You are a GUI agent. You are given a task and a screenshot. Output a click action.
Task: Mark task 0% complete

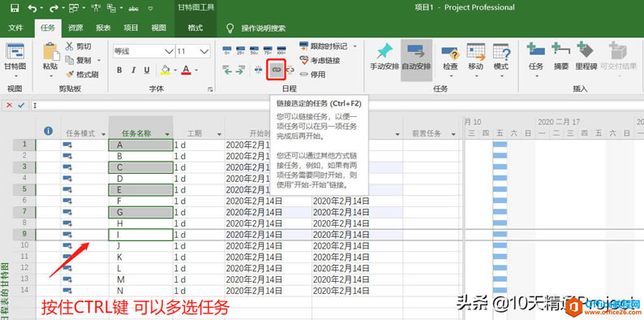click(x=227, y=50)
